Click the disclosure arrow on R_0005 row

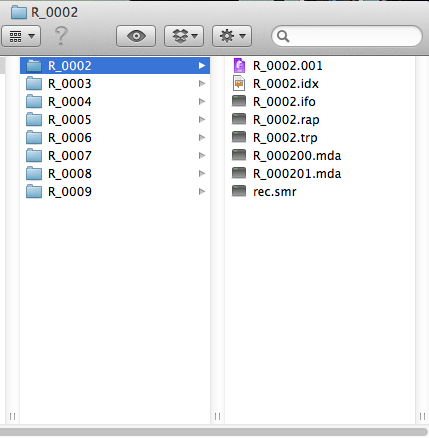coord(202,120)
